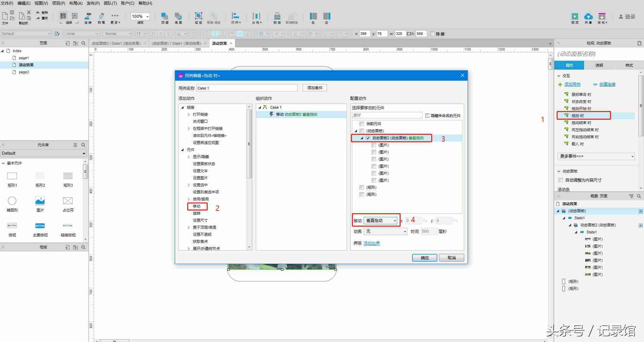The height and width of the screenshot is (342, 644).
Task: Click the Publish (发布) toolbar icon
Action: point(602,16)
